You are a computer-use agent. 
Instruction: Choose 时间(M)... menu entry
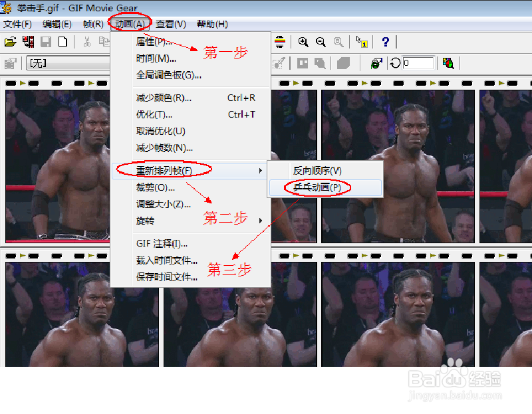point(191,58)
